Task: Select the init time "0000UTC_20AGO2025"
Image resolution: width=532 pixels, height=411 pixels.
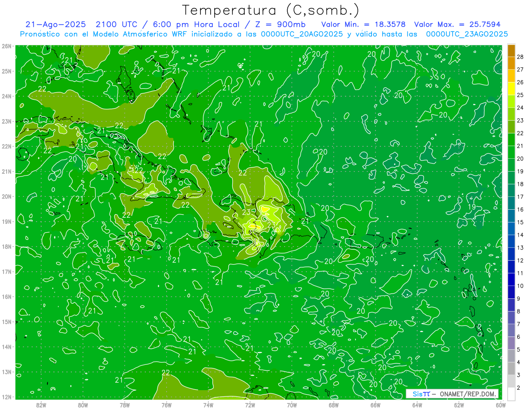Action: click(x=301, y=34)
